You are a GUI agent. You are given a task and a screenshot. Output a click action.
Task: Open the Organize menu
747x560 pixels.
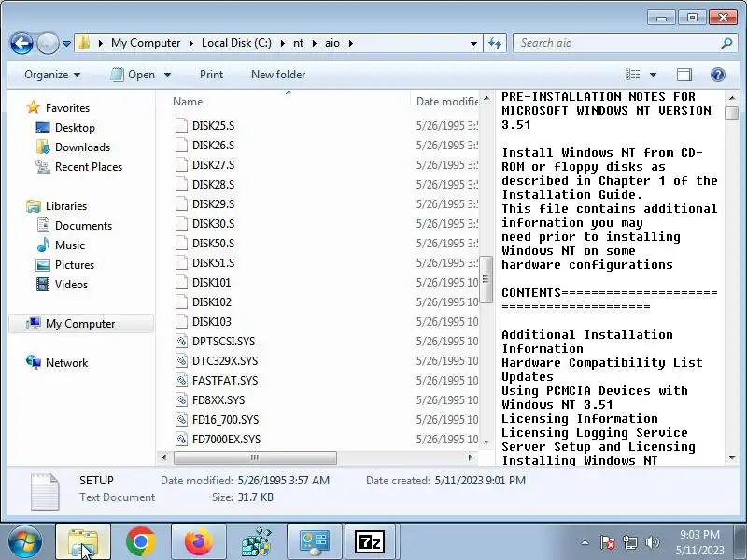[52, 75]
